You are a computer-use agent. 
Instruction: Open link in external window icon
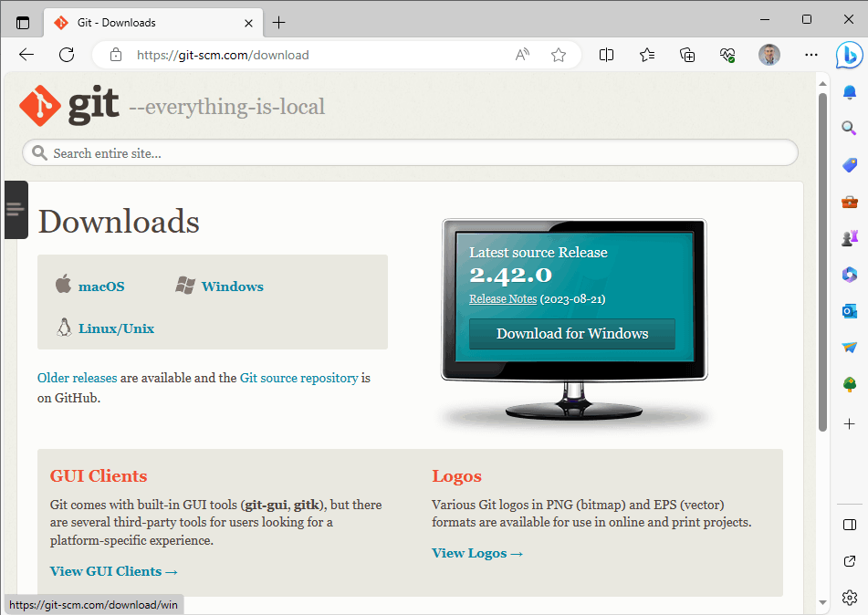point(849,561)
